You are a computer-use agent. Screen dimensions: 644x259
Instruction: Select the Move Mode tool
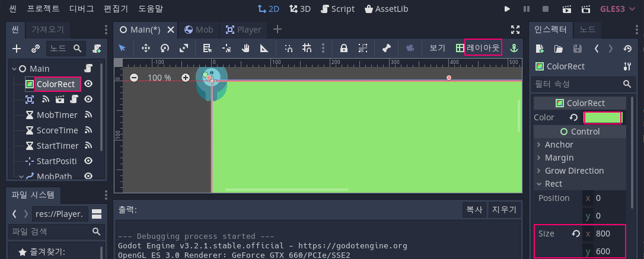point(145,48)
